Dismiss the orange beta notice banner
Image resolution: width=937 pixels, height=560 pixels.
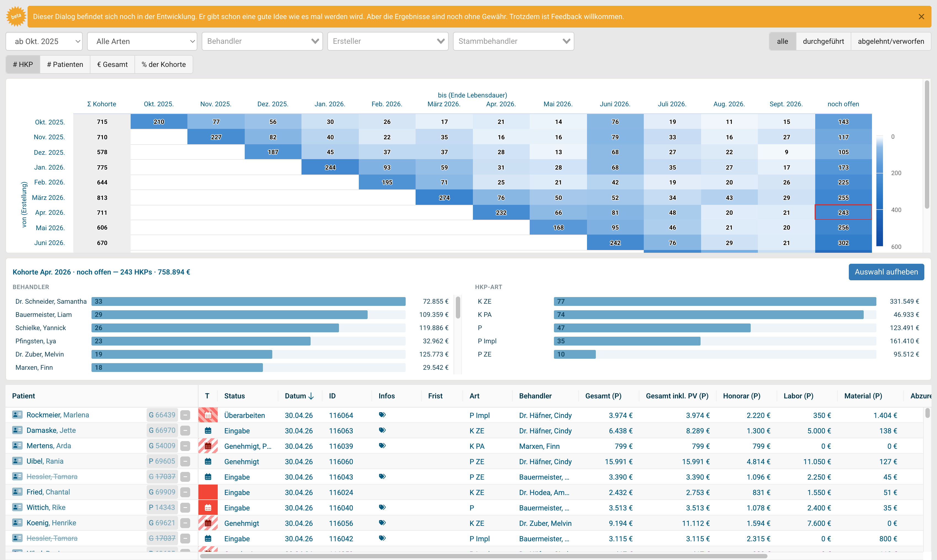(x=921, y=17)
